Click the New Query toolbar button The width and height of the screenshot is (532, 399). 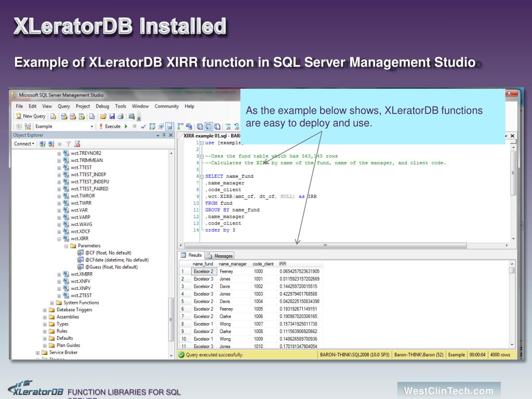coord(30,116)
